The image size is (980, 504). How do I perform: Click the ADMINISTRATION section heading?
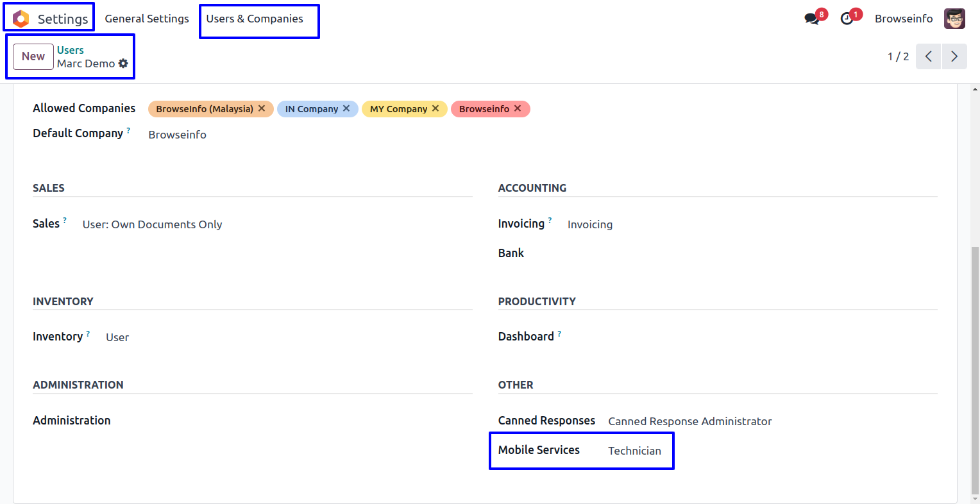78,385
